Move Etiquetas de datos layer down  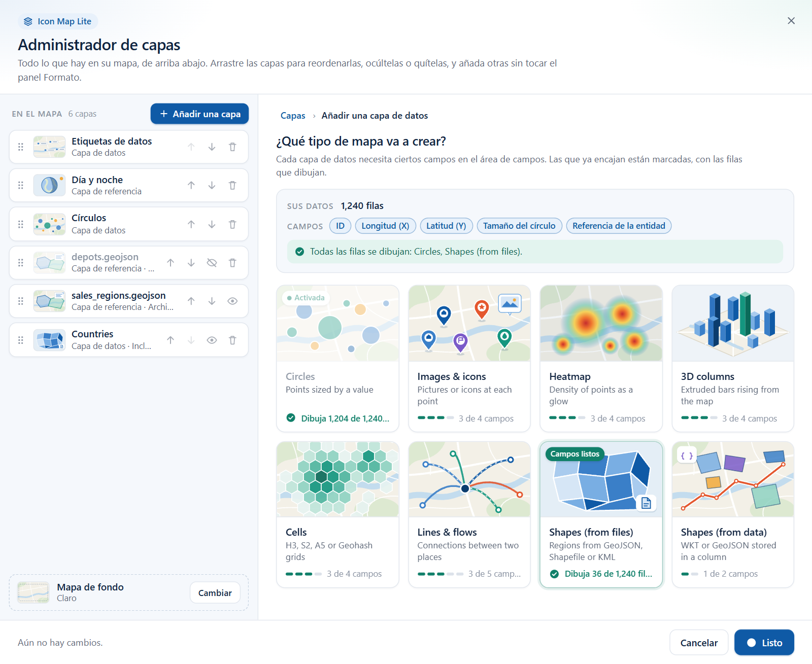click(212, 147)
